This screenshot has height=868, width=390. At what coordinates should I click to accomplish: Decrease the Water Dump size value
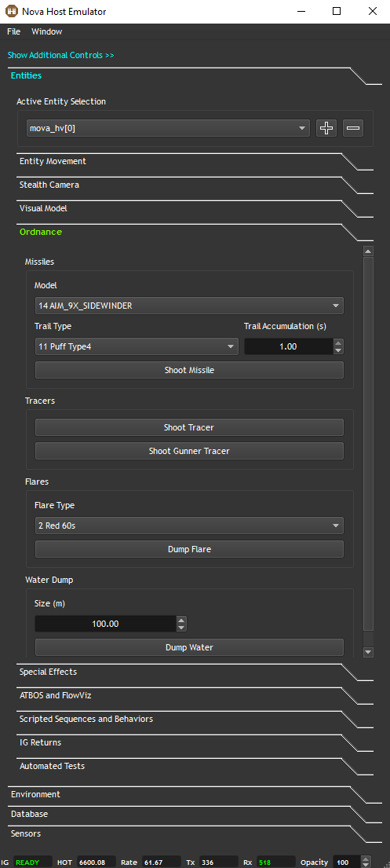pyautogui.click(x=181, y=628)
